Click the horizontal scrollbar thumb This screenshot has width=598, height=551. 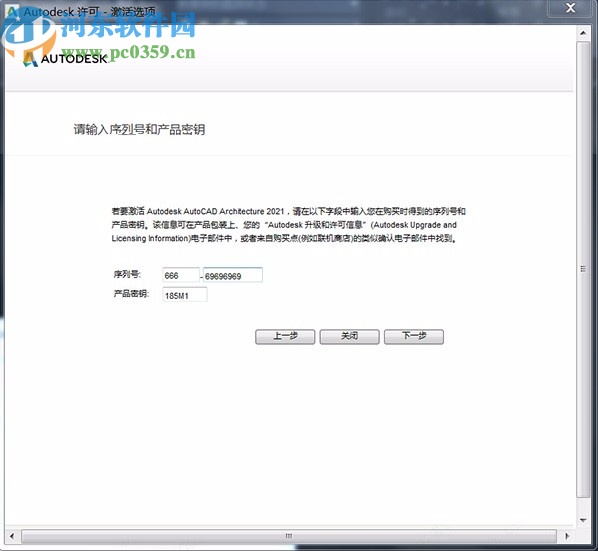(x=289, y=536)
